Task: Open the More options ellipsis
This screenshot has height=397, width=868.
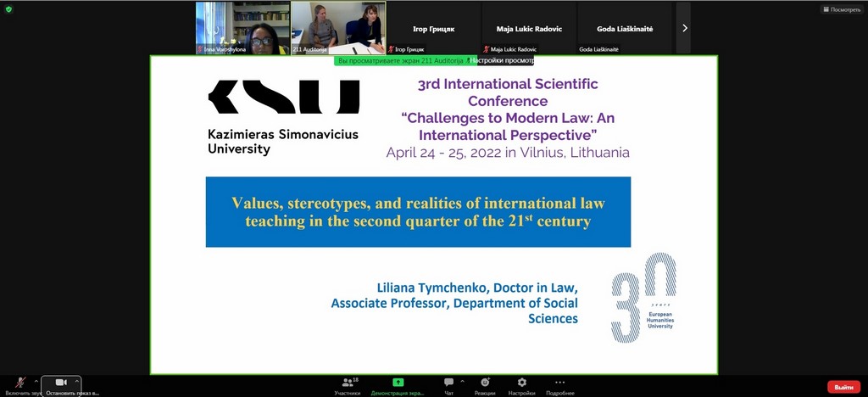Action: pyautogui.click(x=559, y=384)
